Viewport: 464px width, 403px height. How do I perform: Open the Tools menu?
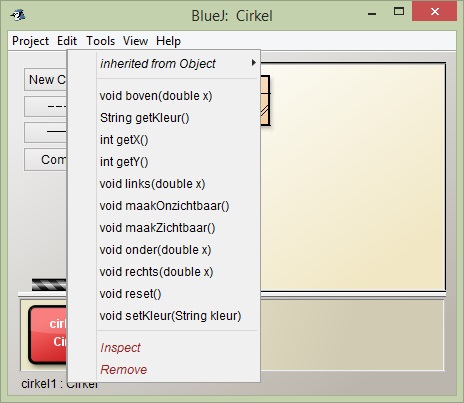click(101, 41)
